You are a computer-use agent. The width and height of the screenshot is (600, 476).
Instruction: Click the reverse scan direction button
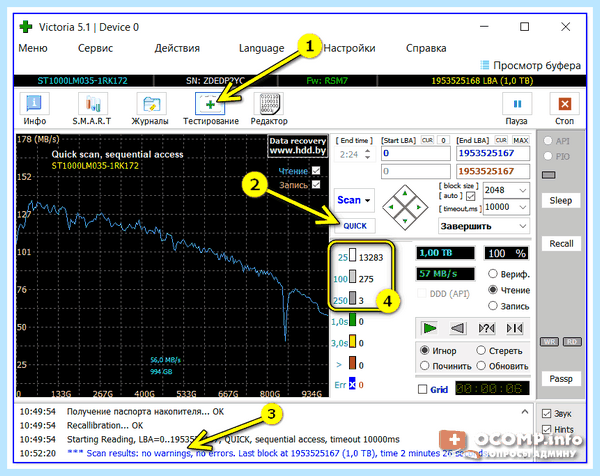458,328
